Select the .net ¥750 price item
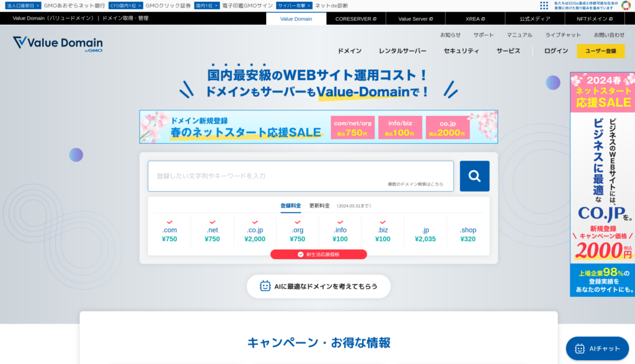Viewport: 635px width, 364px height. click(212, 232)
